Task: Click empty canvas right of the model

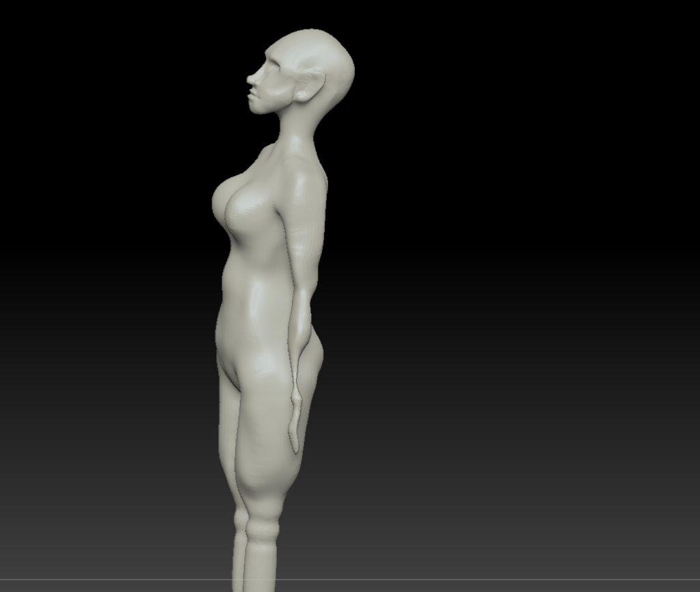Action: point(513,273)
